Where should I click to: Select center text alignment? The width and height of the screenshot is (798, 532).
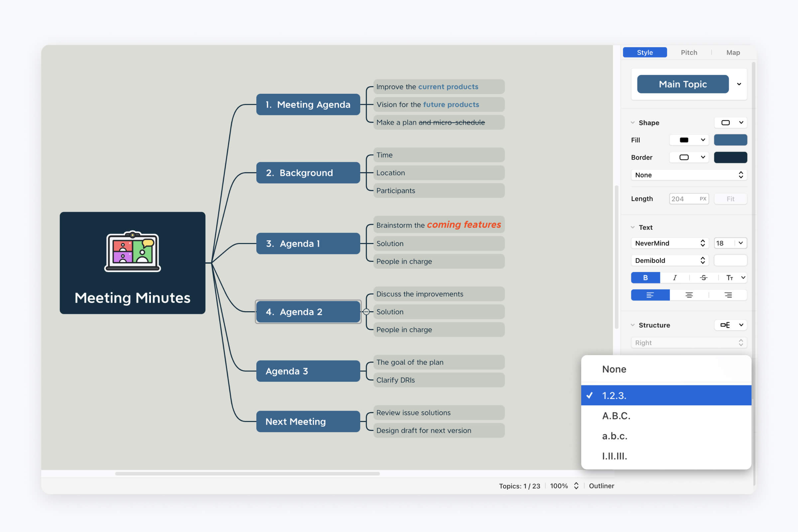689,295
